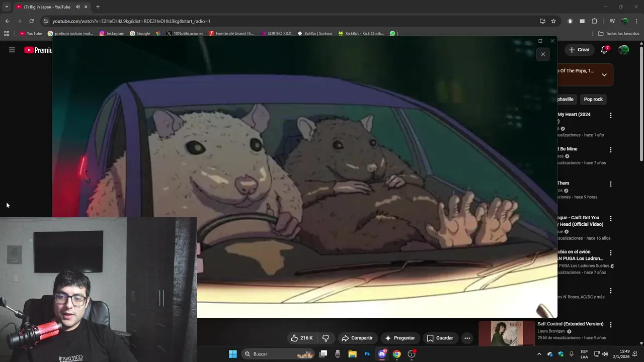Click the Preguntar button
This screenshot has height=362, width=644.
[400, 338]
